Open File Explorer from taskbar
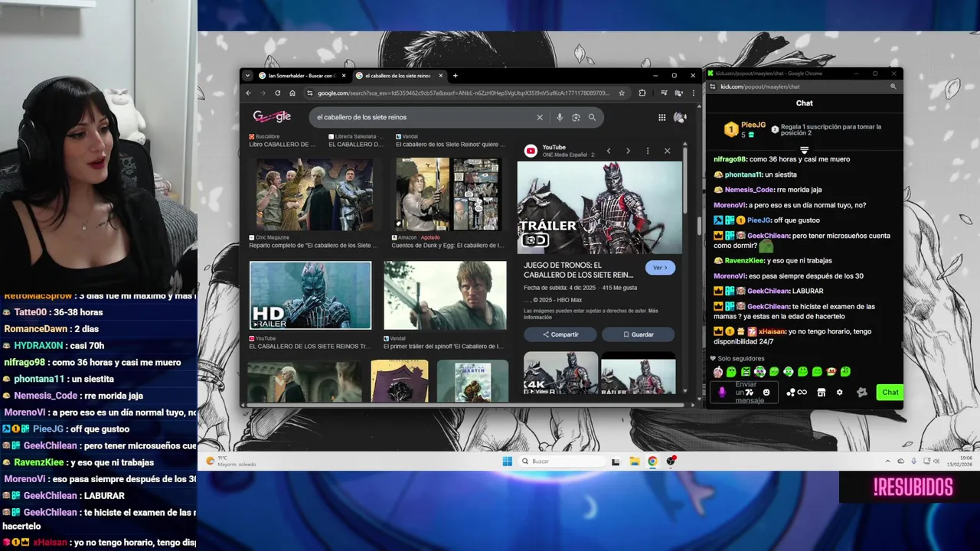 (x=634, y=461)
